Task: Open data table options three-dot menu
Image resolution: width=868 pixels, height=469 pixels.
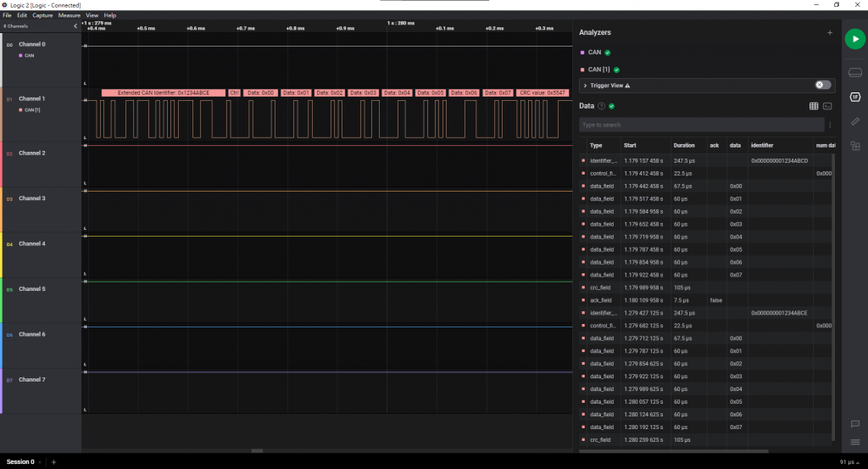Action: pyautogui.click(x=830, y=125)
